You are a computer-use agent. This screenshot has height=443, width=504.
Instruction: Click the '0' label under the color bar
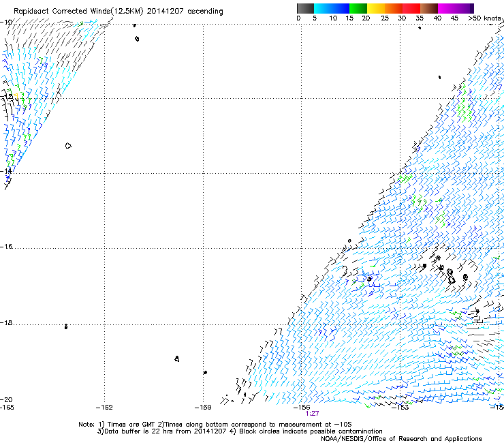(298, 18)
